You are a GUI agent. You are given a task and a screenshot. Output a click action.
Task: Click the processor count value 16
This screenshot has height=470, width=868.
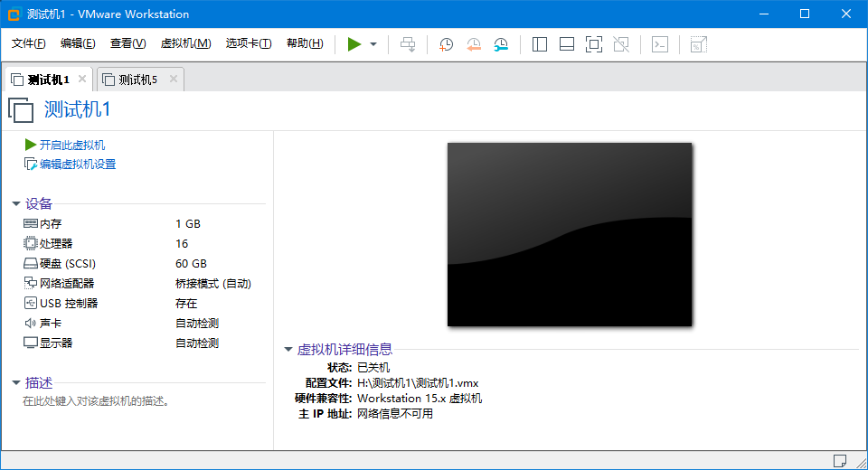click(182, 243)
